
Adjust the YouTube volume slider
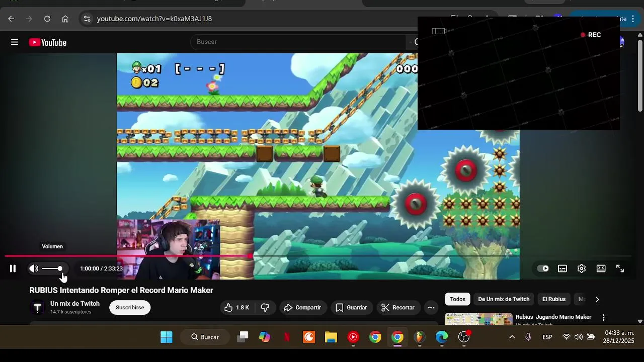tap(52, 268)
